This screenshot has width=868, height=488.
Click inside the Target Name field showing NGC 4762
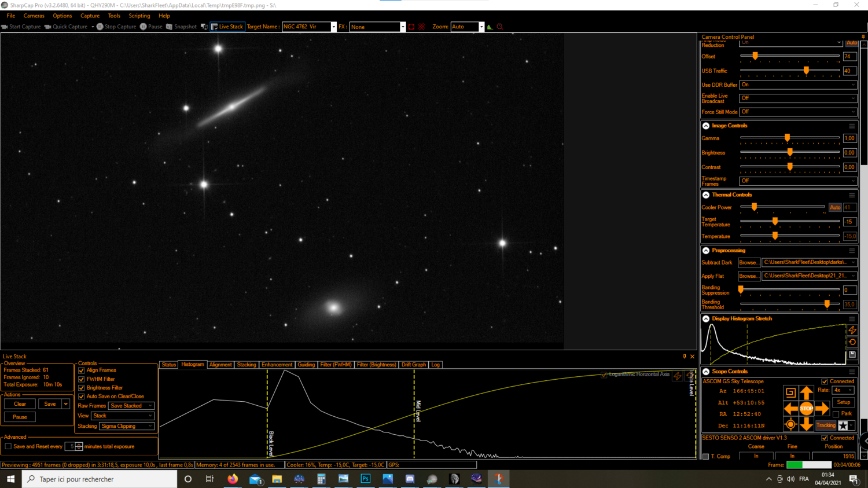click(x=306, y=26)
